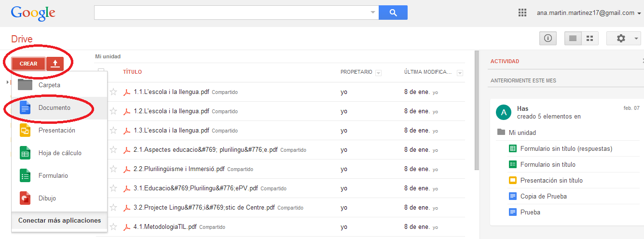Toggle star on 4.1.MetodologiaTIL.pdf
The image size is (644, 239).
[x=113, y=227]
